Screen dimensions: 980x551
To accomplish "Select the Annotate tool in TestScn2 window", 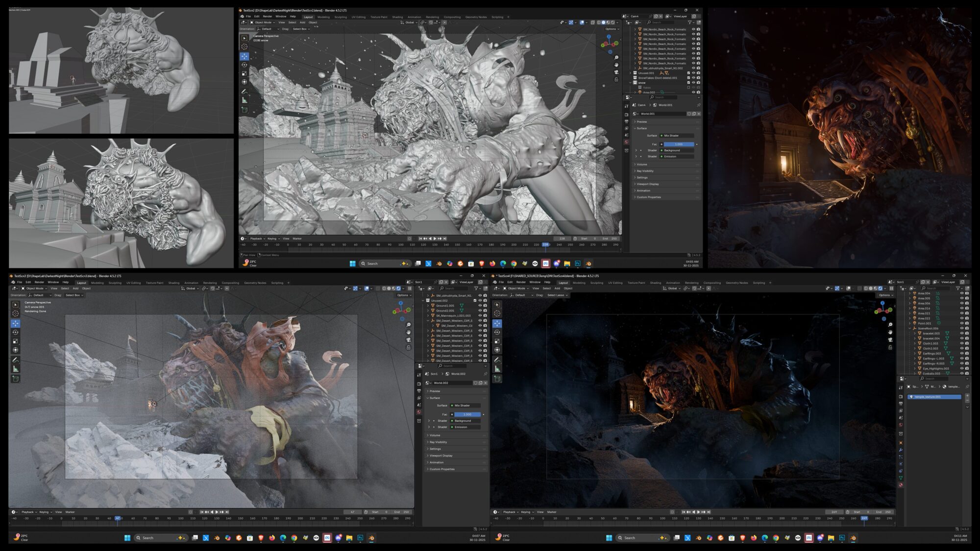I will [x=244, y=92].
